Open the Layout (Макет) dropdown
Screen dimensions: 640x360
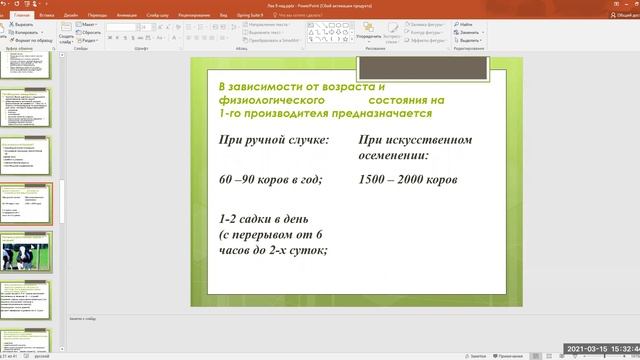87,24
